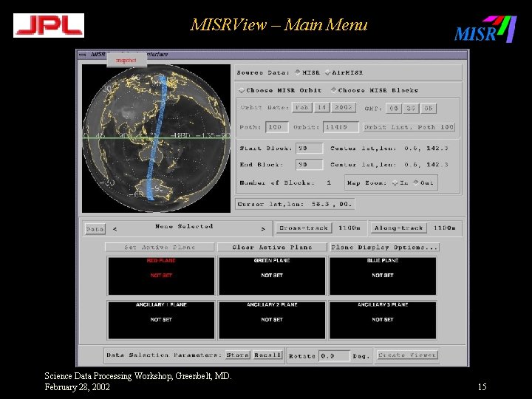The image size is (532, 399).
Task: Click the snapshot label above the globe
Action: coord(126,61)
